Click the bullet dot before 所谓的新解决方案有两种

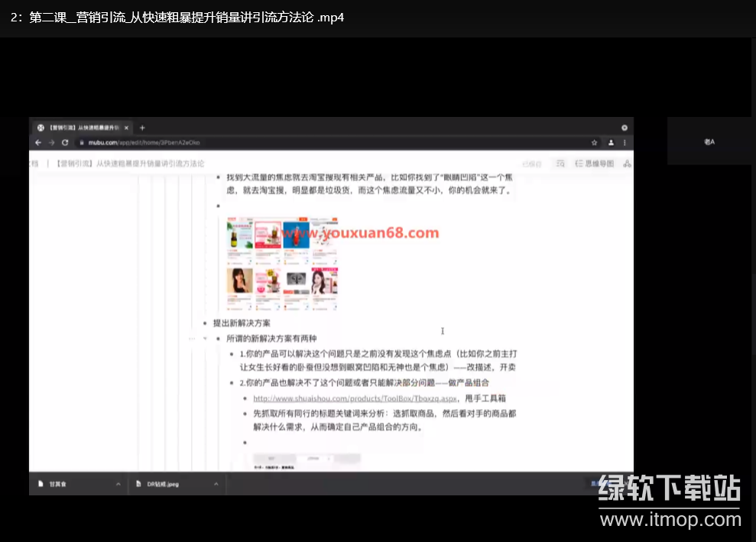219,339
